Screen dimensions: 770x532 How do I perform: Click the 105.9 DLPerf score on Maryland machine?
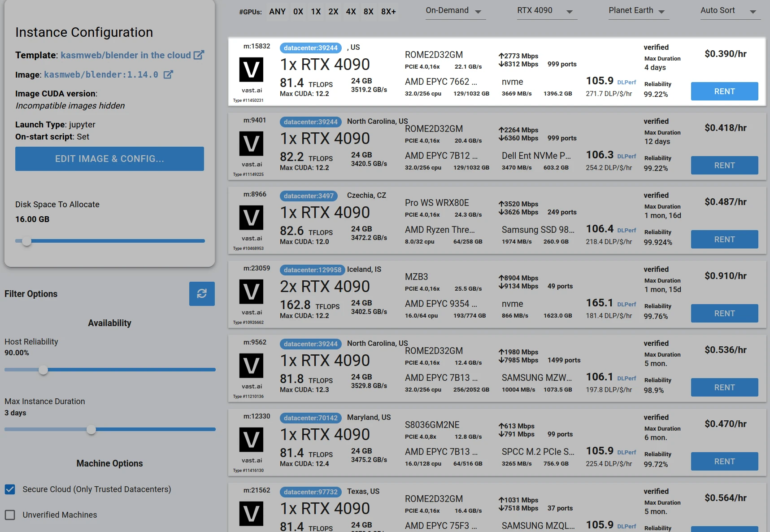(x=600, y=451)
